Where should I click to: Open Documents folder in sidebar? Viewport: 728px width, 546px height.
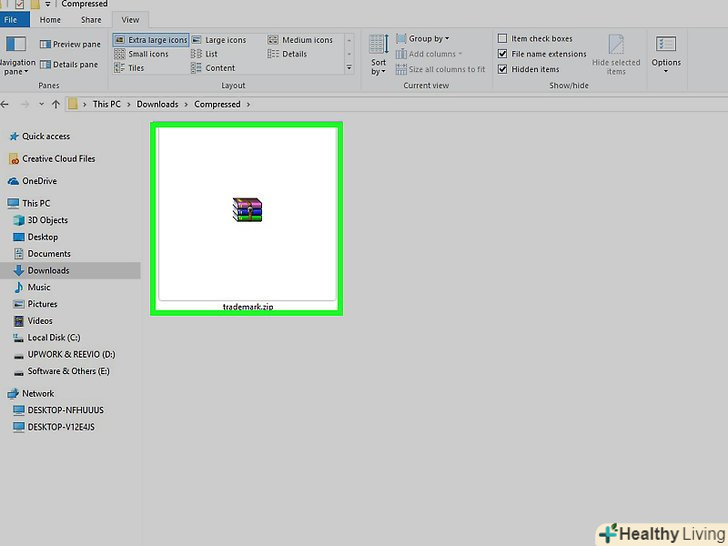(x=42, y=254)
